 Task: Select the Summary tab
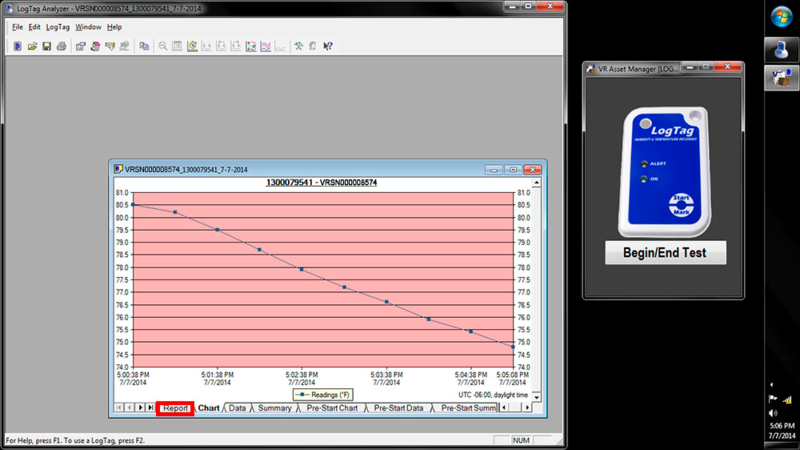(274, 408)
